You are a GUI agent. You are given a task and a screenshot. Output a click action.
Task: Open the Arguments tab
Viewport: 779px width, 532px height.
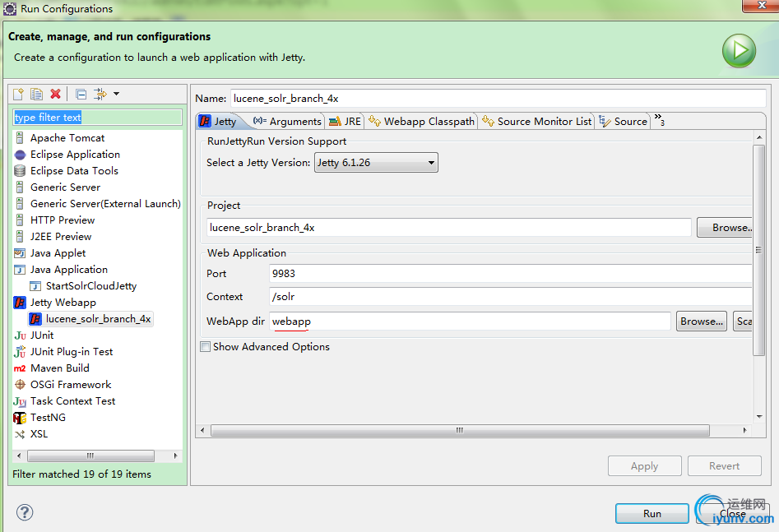[x=287, y=121]
